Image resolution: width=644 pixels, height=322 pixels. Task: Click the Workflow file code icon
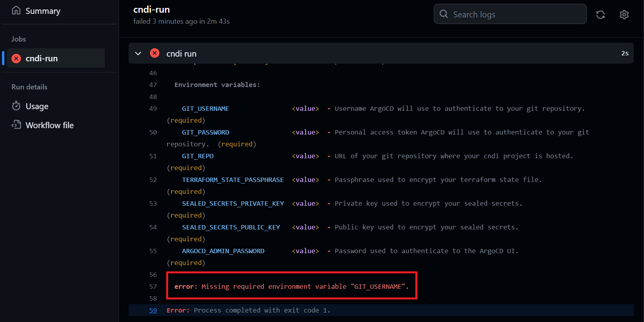pyautogui.click(x=16, y=125)
